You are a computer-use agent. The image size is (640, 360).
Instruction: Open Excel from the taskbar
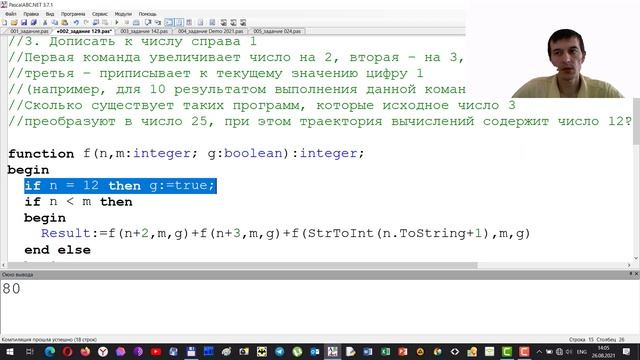[385, 351]
